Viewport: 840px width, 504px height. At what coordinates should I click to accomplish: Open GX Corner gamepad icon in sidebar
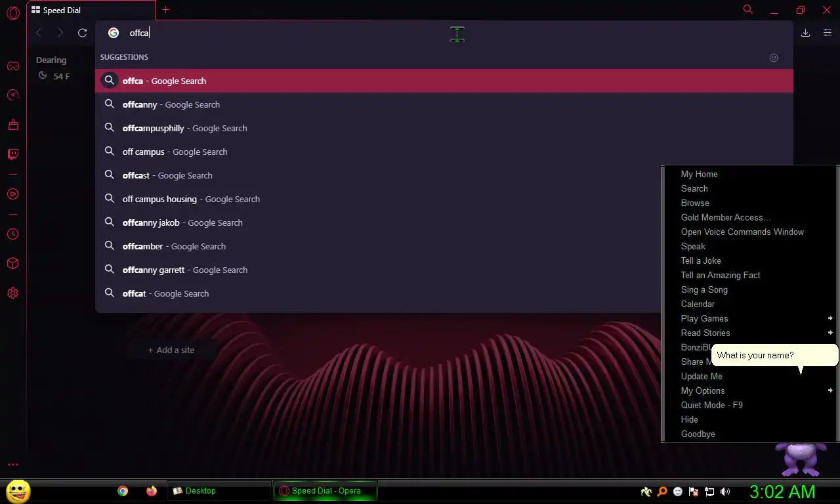(x=12, y=66)
